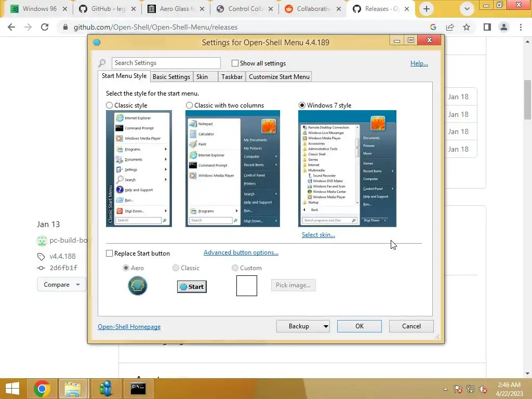Screen dimensions: 532x399
Task: Select Windows 7 style radio button
Action: click(302, 105)
